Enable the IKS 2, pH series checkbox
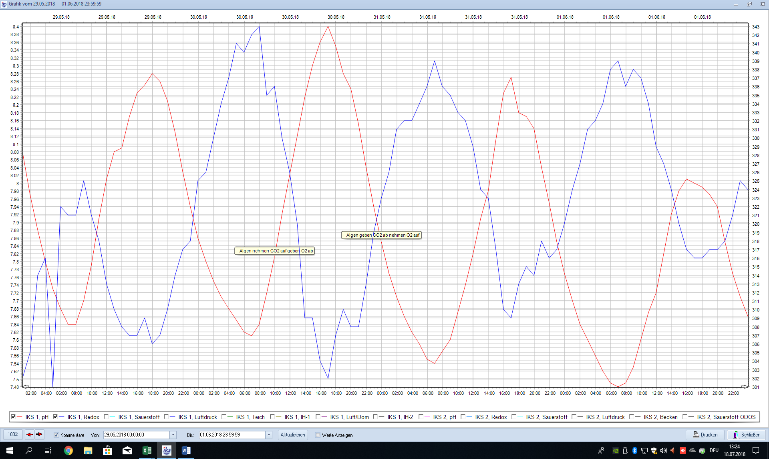Screen dimensions: 769x459 pos(422,415)
